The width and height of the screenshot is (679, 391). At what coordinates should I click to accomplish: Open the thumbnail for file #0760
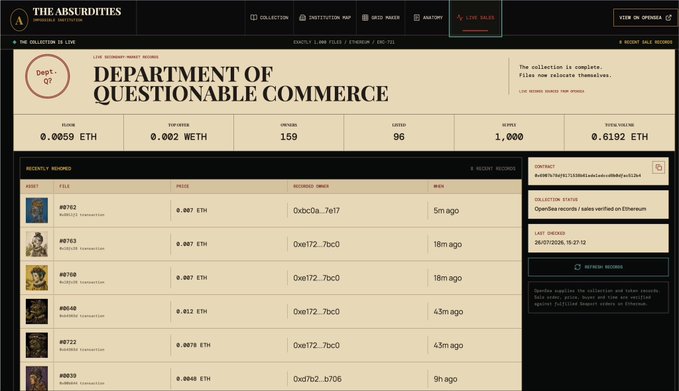(37, 278)
